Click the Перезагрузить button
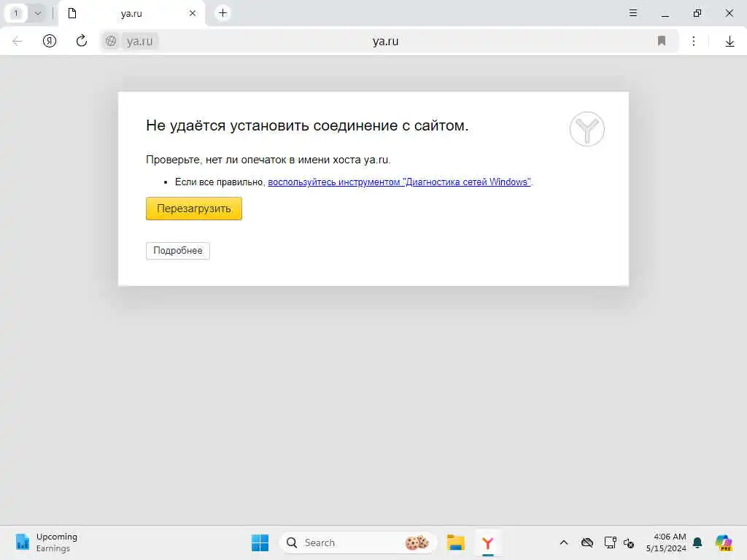Viewport: 747px width, 560px height. pos(194,209)
